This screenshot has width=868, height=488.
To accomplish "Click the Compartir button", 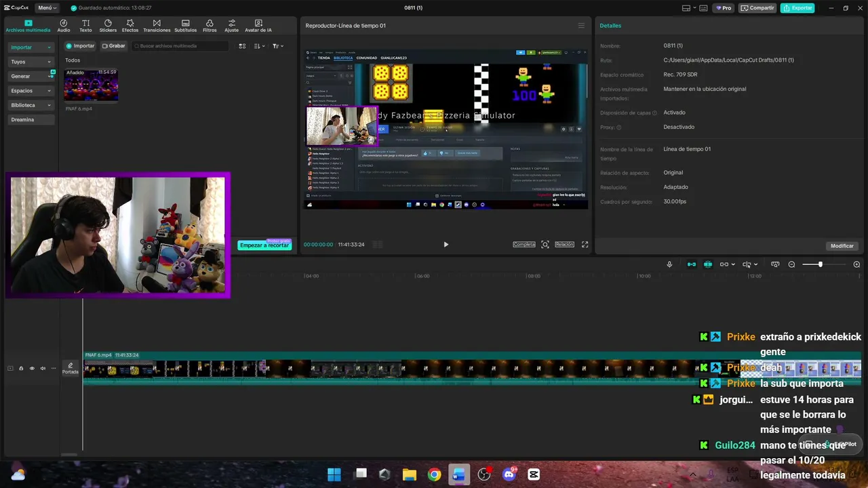I will pos(757,8).
